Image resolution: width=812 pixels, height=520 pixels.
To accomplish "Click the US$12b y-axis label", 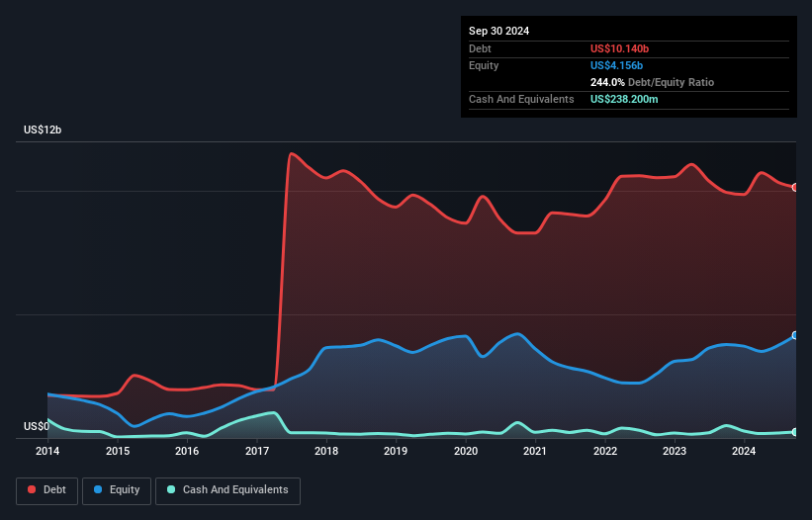I will point(43,130).
